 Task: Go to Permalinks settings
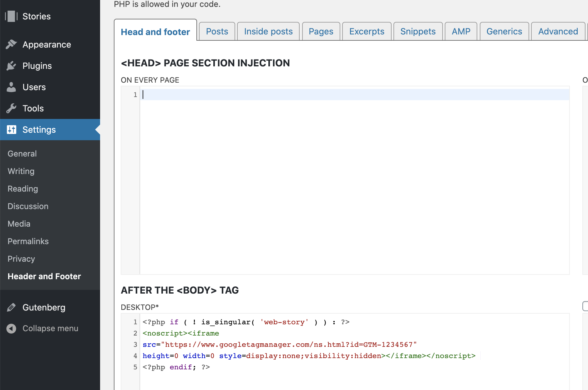(28, 241)
